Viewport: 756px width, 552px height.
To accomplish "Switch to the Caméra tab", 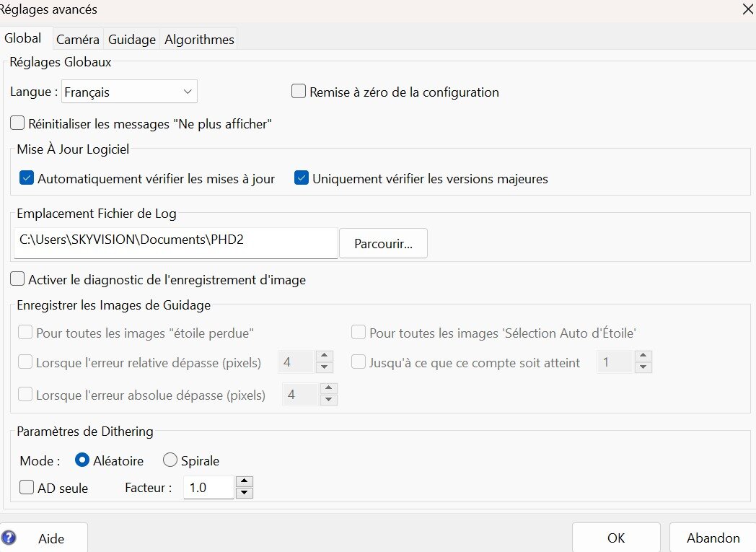I will pyautogui.click(x=77, y=40).
